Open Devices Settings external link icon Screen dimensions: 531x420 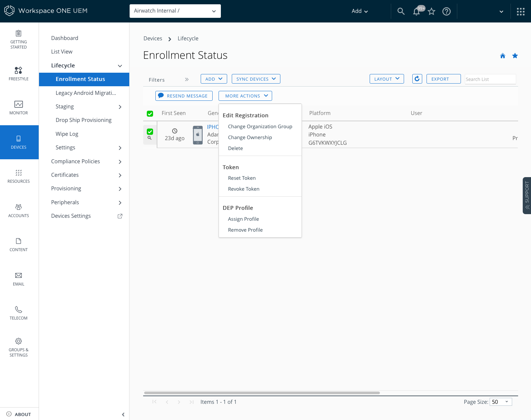pyautogui.click(x=120, y=216)
